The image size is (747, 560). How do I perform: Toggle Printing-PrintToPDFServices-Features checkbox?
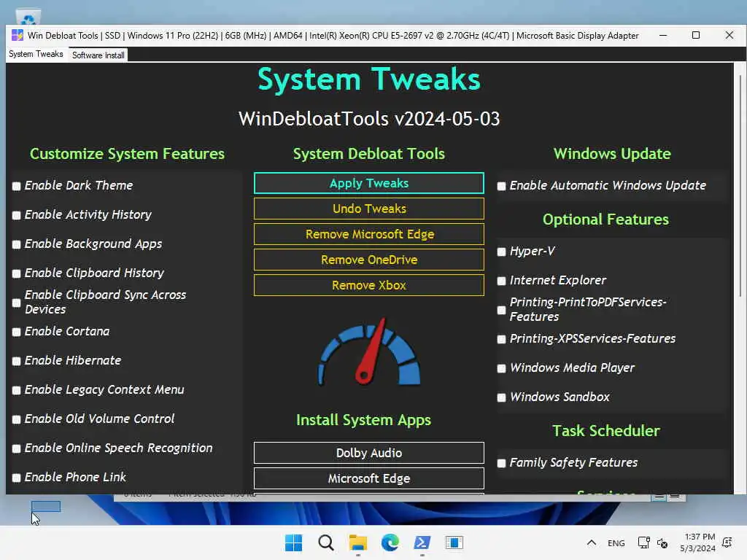[501, 310]
